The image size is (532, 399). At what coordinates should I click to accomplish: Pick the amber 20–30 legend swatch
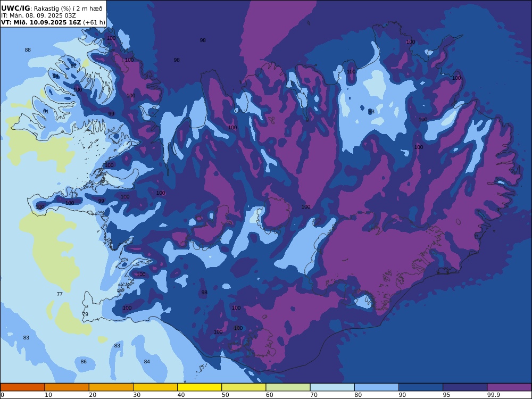point(111,387)
